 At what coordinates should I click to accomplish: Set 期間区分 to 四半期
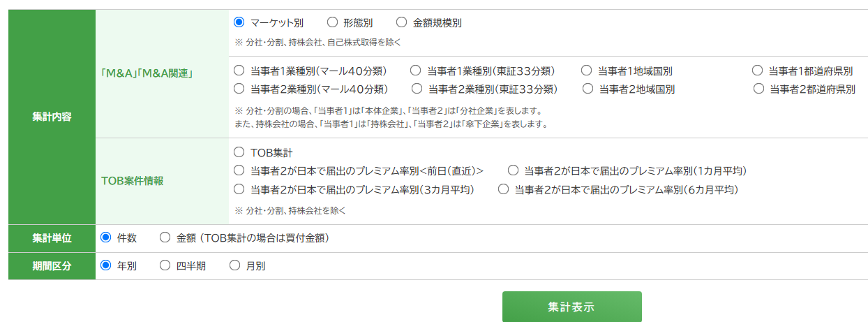(165, 265)
